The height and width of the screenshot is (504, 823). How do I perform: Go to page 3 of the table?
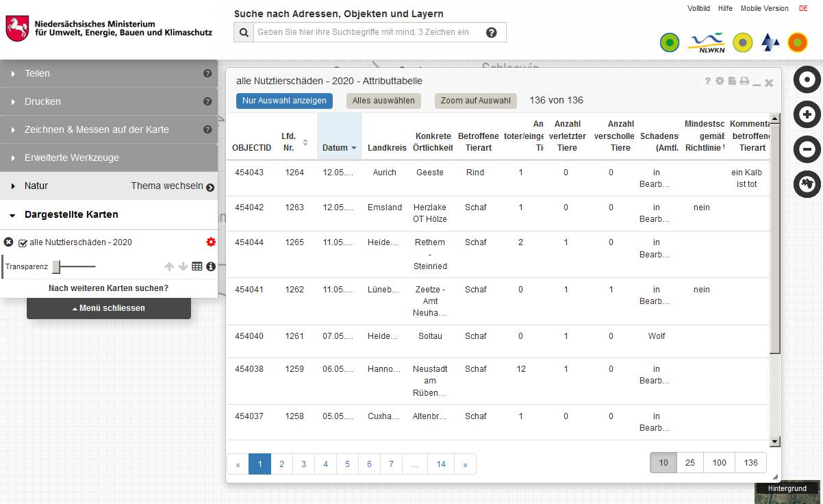[x=303, y=464]
